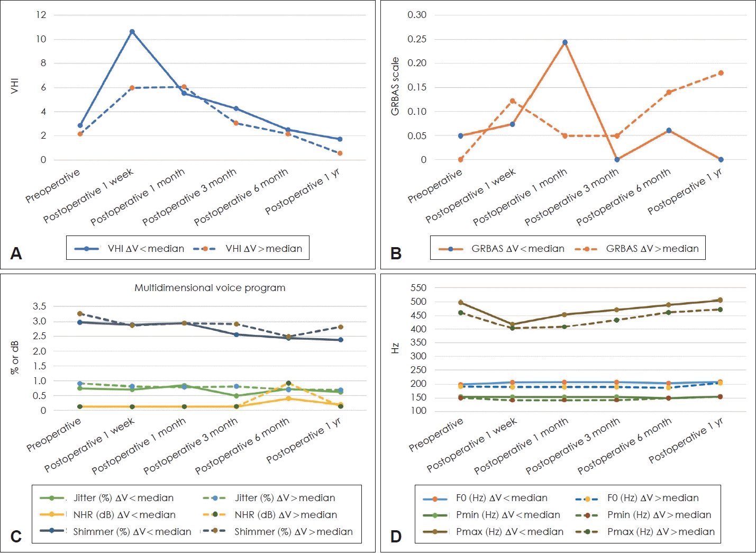Select the 'Jitter (%) ΔV<median' legend label

tap(123, 498)
